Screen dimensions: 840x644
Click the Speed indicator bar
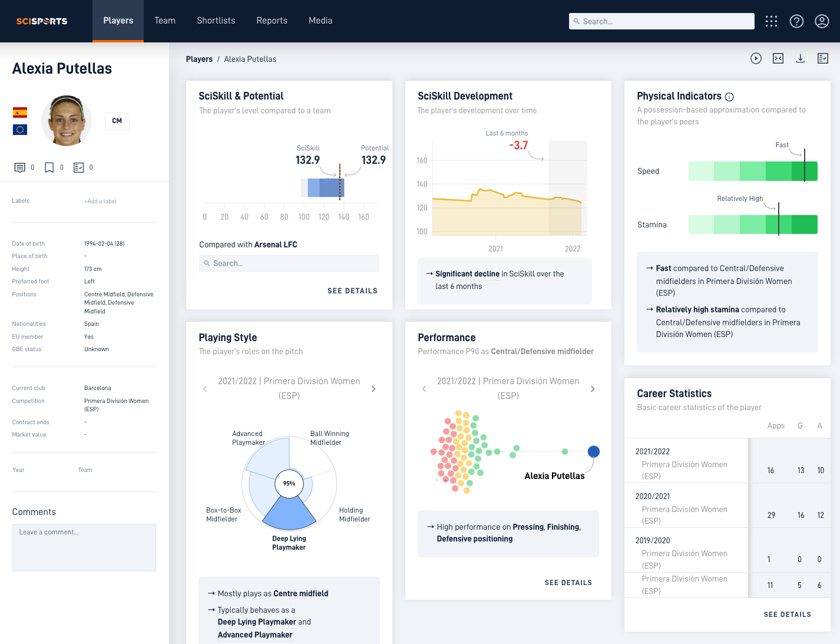click(753, 171)
